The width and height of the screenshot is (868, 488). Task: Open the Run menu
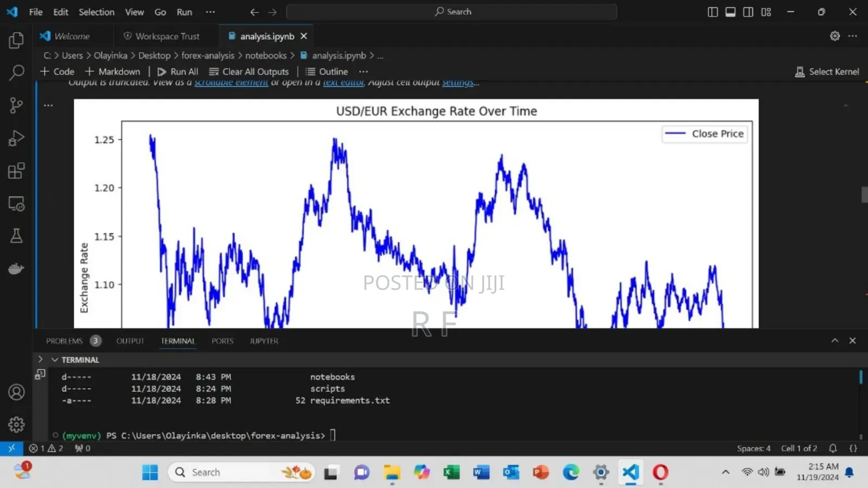click(x=184, y=12)
